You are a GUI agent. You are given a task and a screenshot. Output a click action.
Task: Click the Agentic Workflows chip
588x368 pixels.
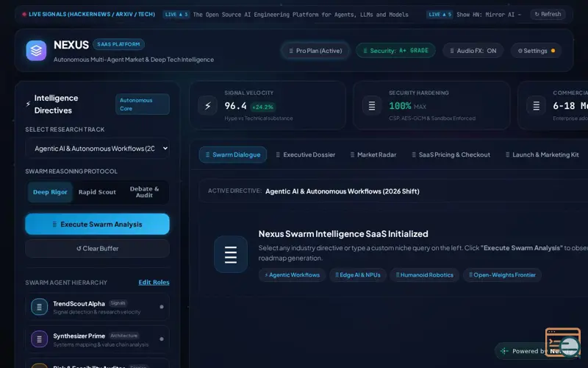point(292,275)
